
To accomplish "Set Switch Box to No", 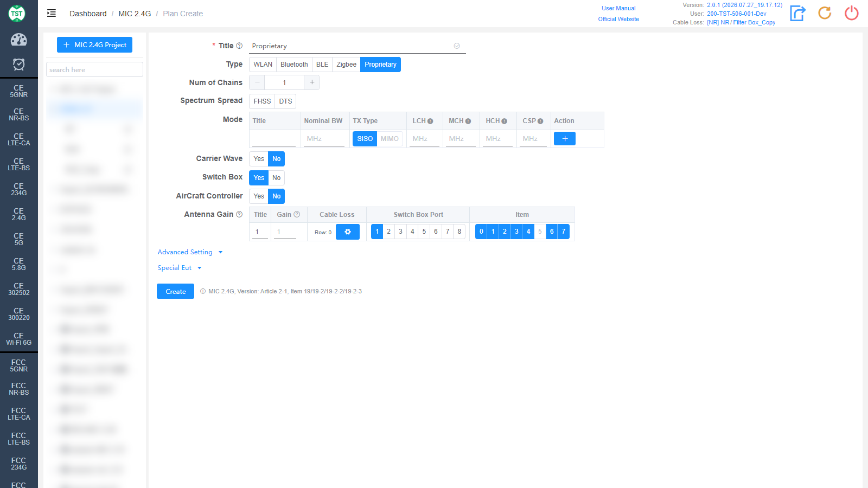I will coord(277,178).
